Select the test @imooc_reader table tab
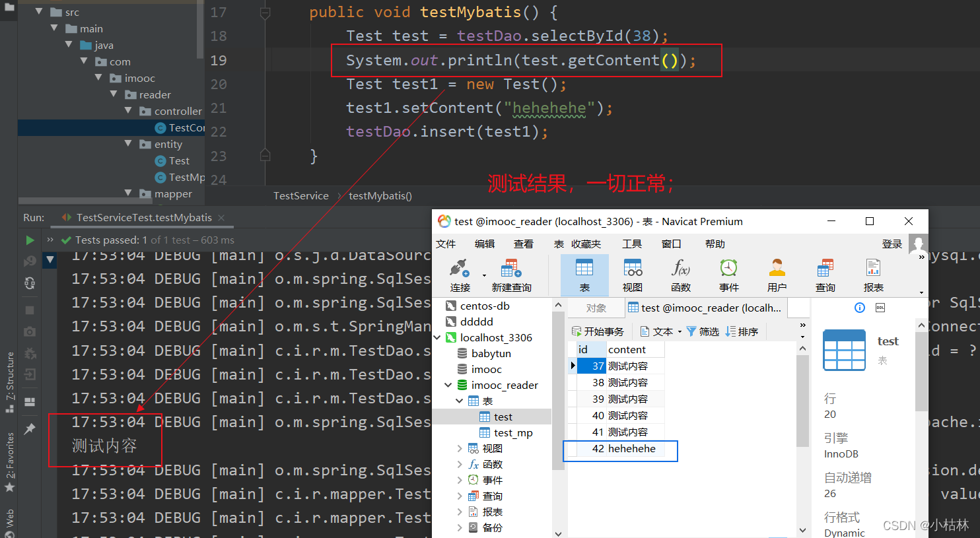This screenshot has height=538, width=980. pos(705,308)
